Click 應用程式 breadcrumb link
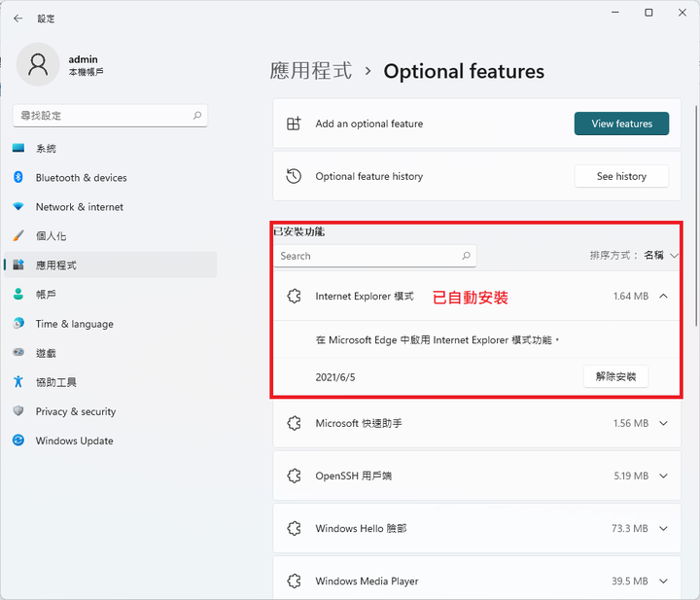 (x=311, y=71)
